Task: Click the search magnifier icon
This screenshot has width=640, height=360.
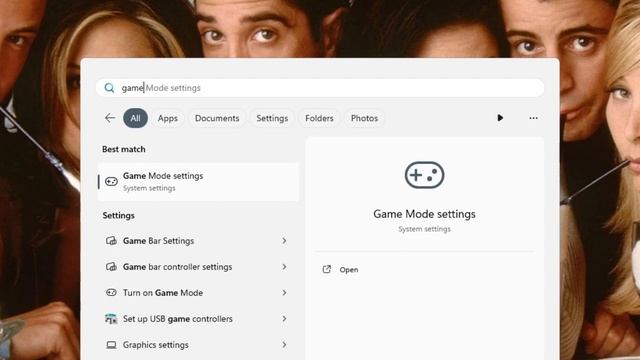Action: 109,88
